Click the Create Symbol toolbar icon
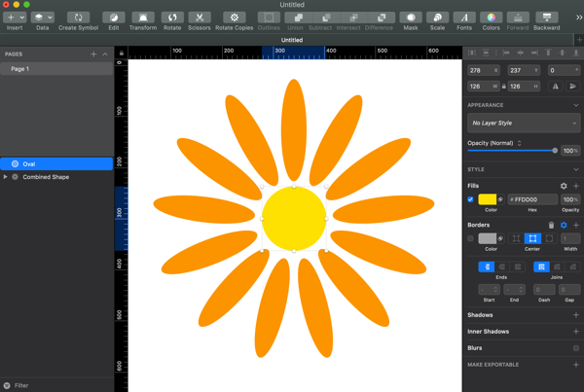 click(x=78, y=18)
